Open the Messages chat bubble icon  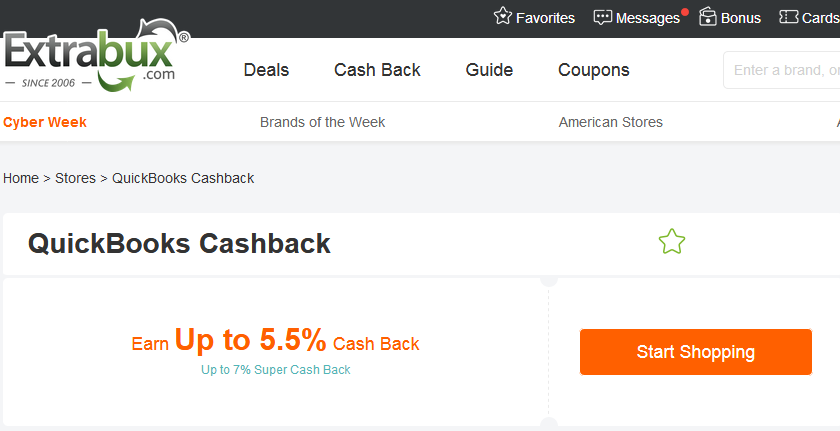coord(602,17)
